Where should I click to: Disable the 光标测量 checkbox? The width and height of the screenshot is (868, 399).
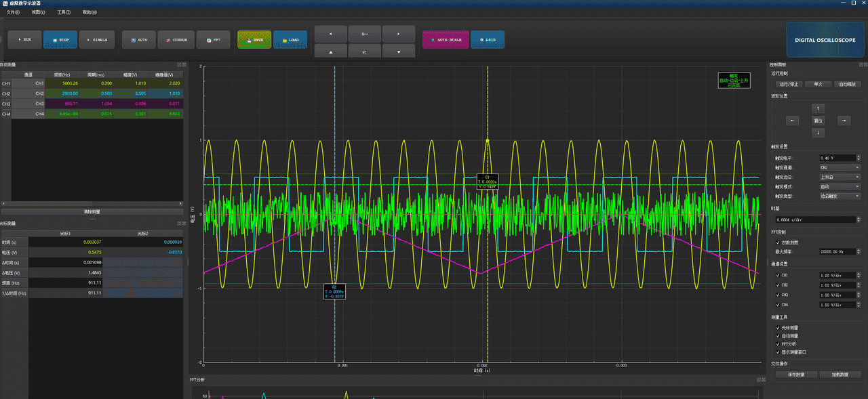(778, 327)
